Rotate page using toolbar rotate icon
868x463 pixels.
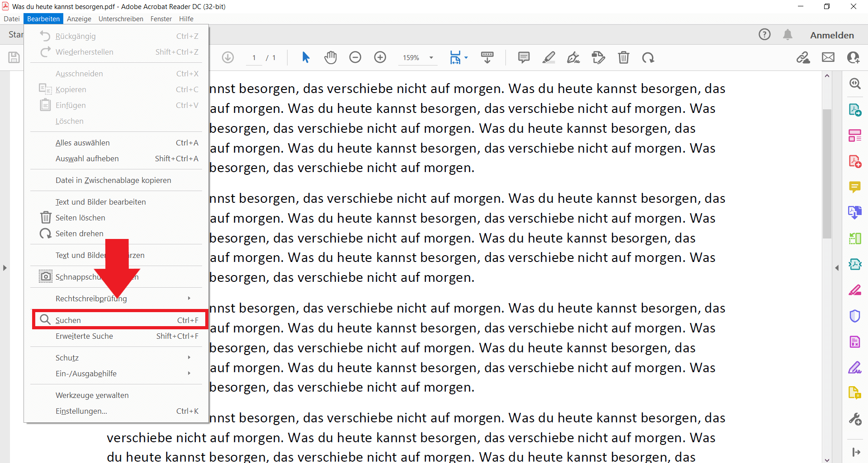pyautogui.click(x=648, y=57)
